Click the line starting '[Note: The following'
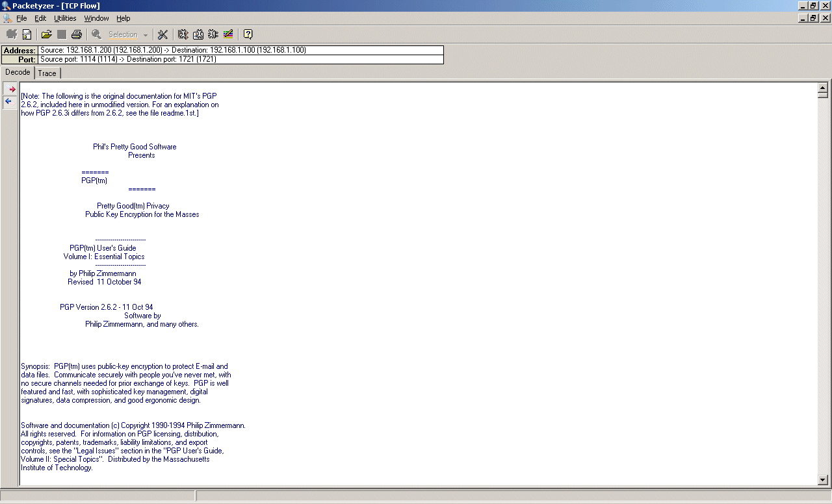The width and height of the screenshot is (832, 504). point(119,96)
